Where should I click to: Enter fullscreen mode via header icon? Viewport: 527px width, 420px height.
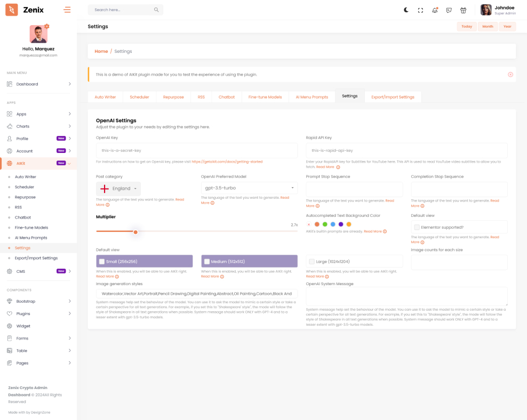420,10
